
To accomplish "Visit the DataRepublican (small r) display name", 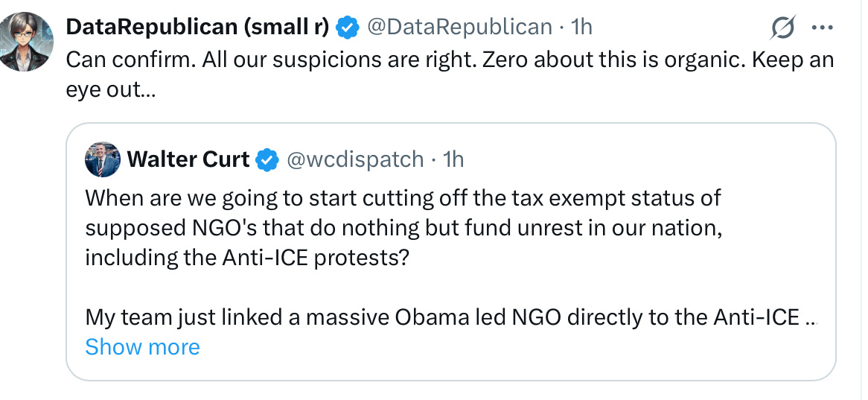I will [x=197, y=28].
